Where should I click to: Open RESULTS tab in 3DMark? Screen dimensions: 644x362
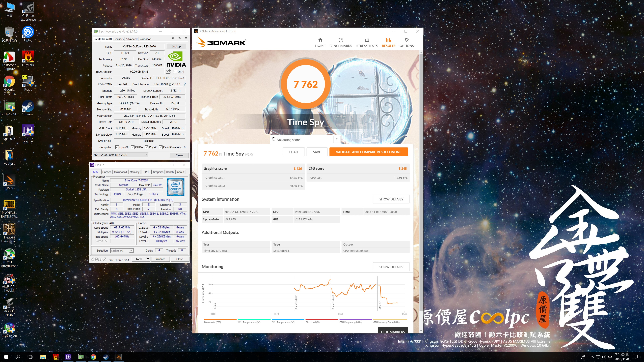[388, 42]
